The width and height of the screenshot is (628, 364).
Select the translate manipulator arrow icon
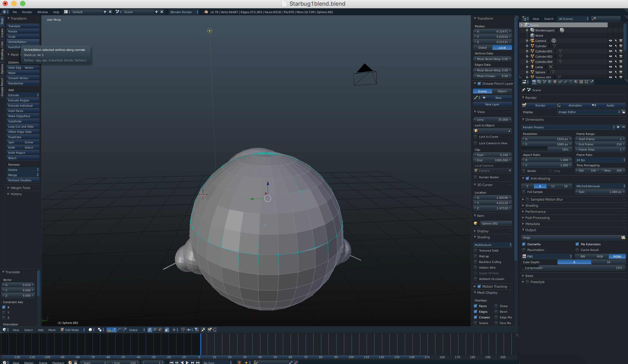click(114, 330)
